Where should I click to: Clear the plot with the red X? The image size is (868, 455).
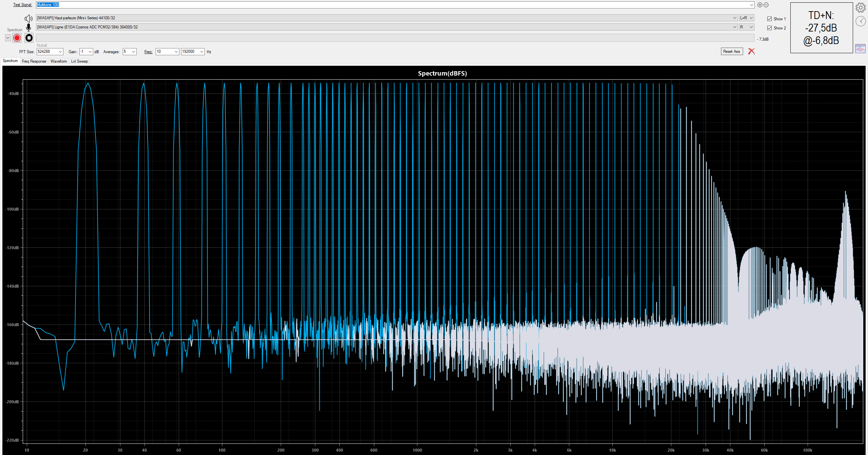751,51
